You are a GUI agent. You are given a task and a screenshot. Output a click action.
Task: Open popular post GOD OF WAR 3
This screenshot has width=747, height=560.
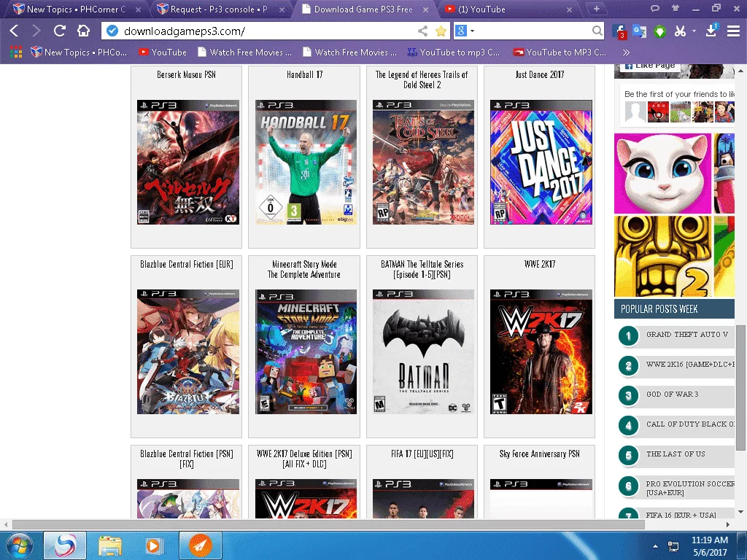point(672,394)
